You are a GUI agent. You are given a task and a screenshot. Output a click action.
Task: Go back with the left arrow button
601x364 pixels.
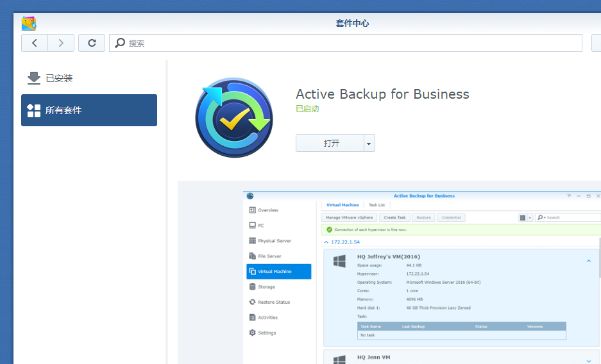(35, 43)
